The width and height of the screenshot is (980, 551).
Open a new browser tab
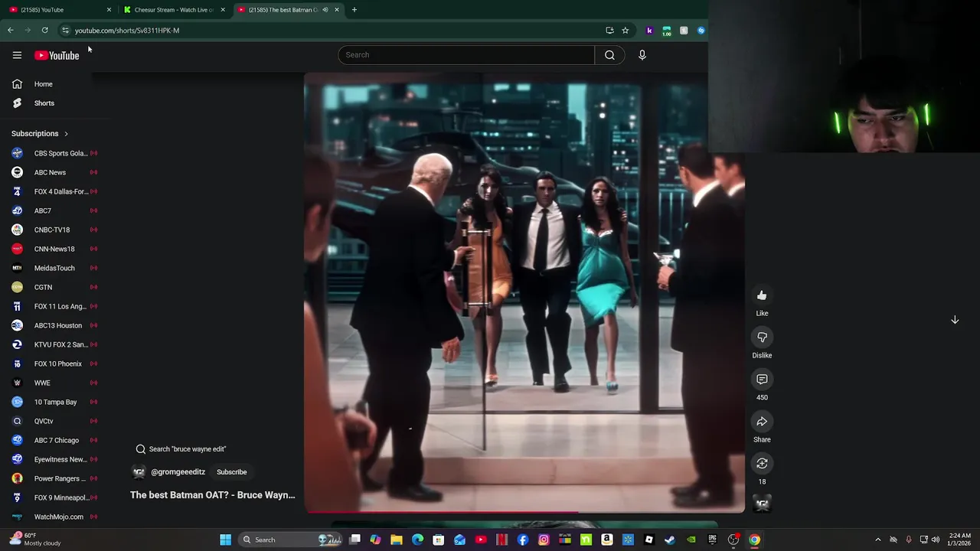point(354,10)
